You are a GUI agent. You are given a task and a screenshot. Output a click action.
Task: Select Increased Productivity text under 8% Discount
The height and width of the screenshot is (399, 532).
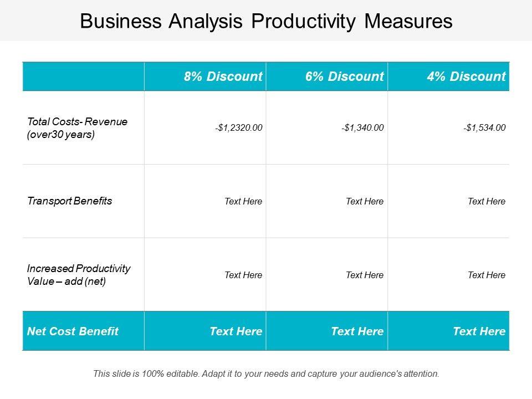(243, 275)
